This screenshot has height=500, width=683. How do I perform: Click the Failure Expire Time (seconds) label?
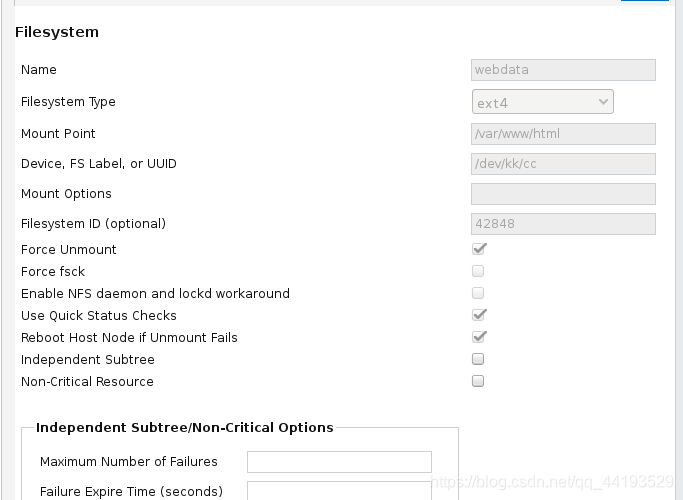(131, 491)
